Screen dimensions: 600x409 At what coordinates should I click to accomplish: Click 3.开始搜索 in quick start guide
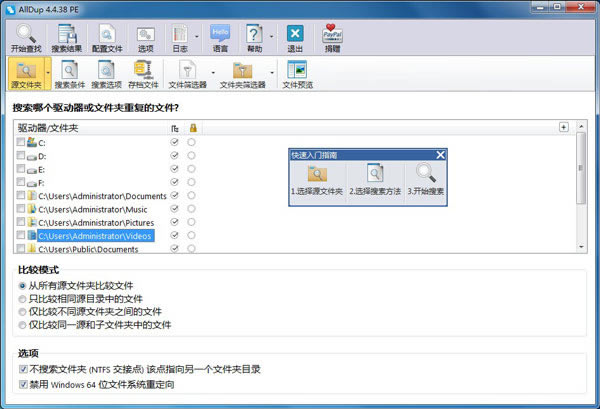coord(425,177)
